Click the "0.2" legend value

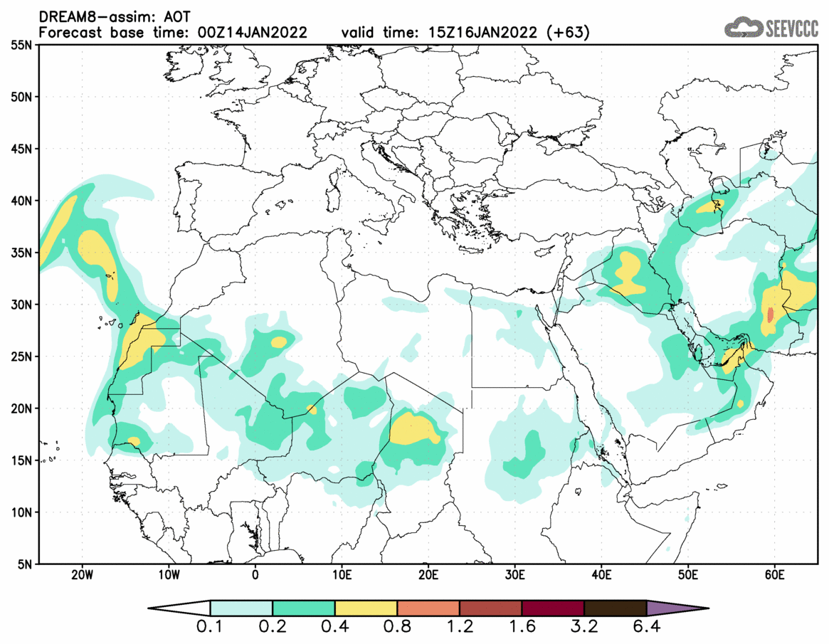pos(273,628)
